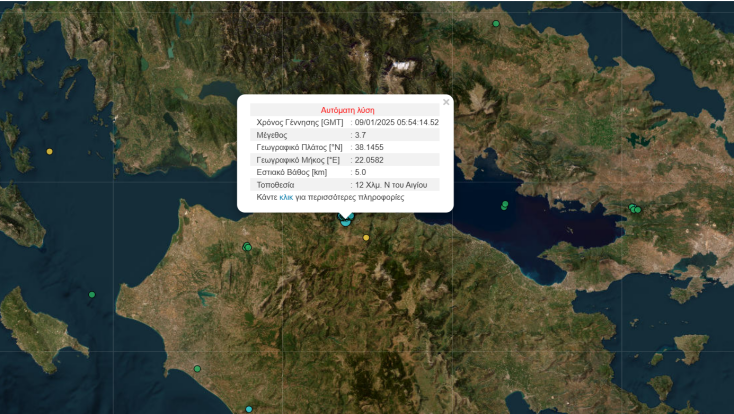Select the green marker at the map's top edge
734x414 pixels.
[x=496, y=23]
